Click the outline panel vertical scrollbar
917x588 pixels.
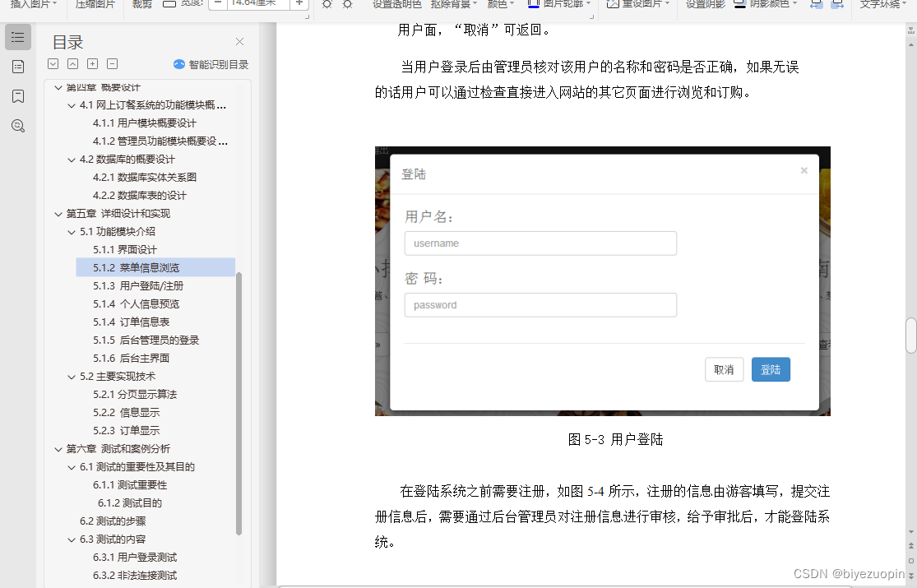(239, 404)
